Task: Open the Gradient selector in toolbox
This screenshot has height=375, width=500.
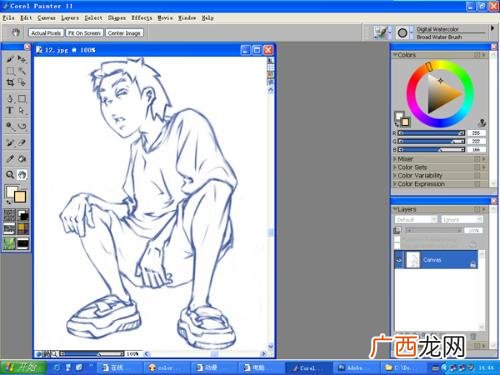Action: [x=23, y=215]
